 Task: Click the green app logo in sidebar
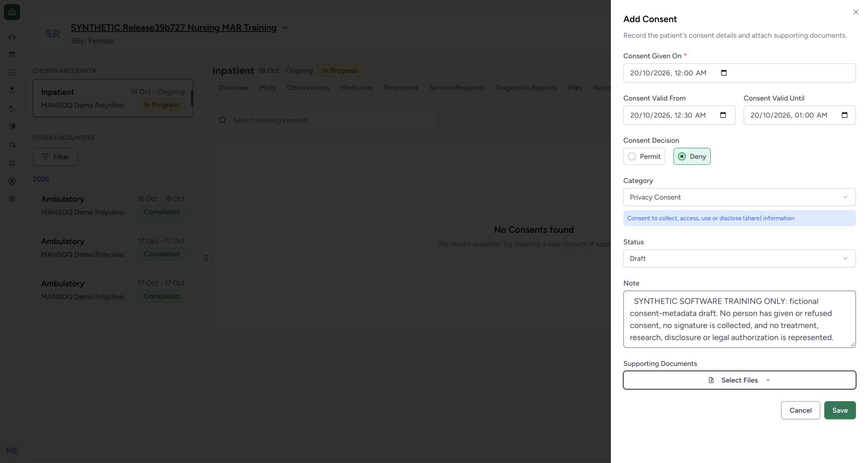[12, 12]
